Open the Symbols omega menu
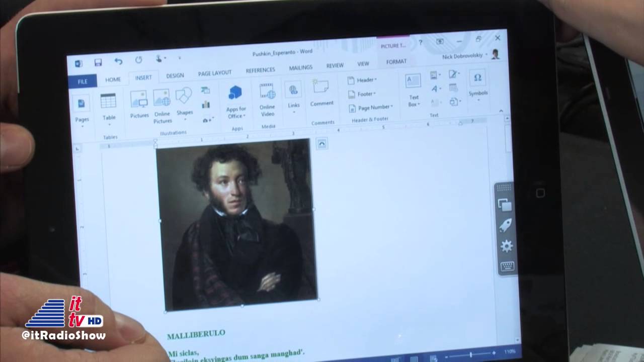 [x=477, y=84]
